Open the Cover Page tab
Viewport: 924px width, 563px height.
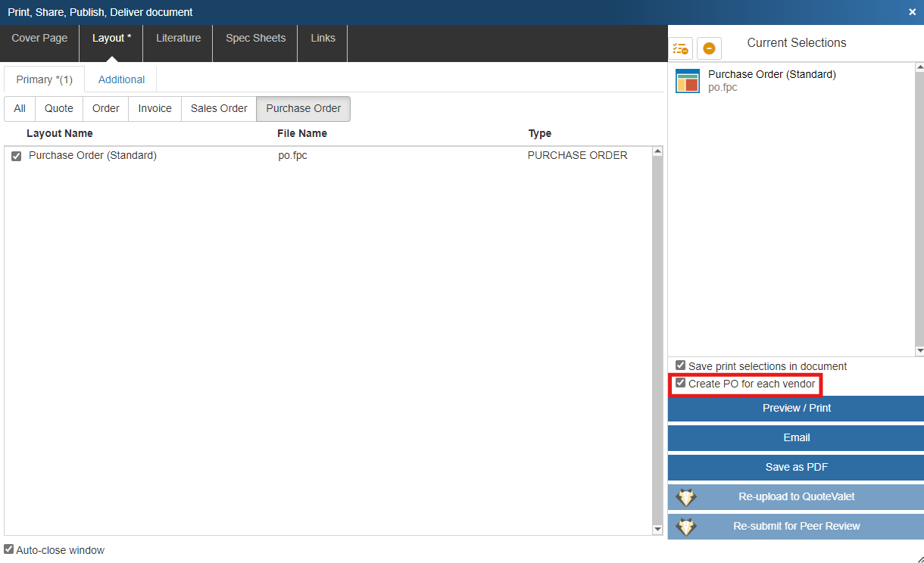tap(39, 38)
